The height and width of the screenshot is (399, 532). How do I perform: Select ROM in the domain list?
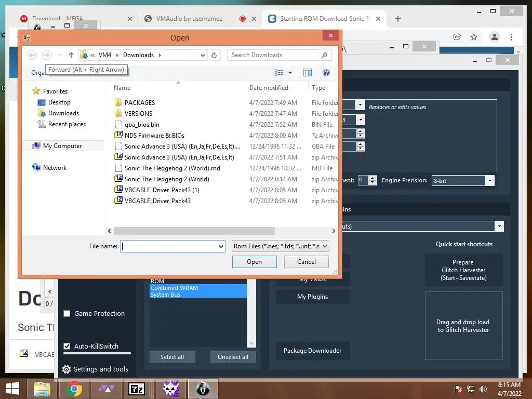pyautogui.click(x=198, y=281)
